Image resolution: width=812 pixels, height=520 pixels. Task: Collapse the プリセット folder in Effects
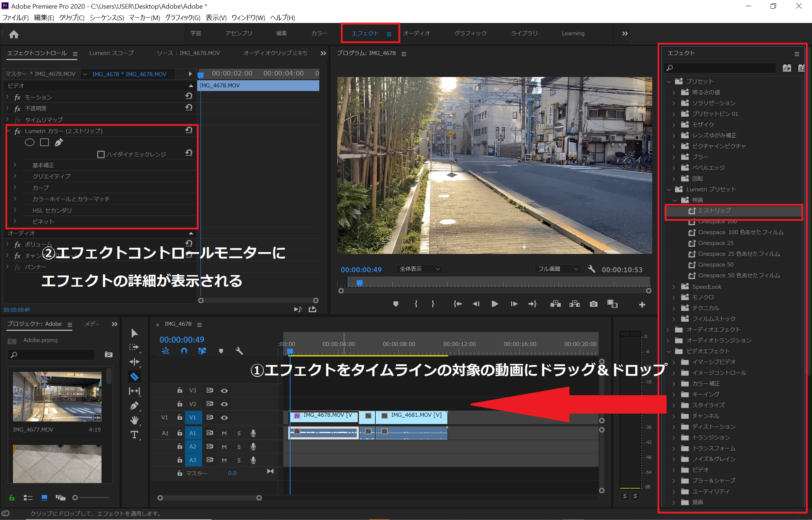click(x=669, y=81)
